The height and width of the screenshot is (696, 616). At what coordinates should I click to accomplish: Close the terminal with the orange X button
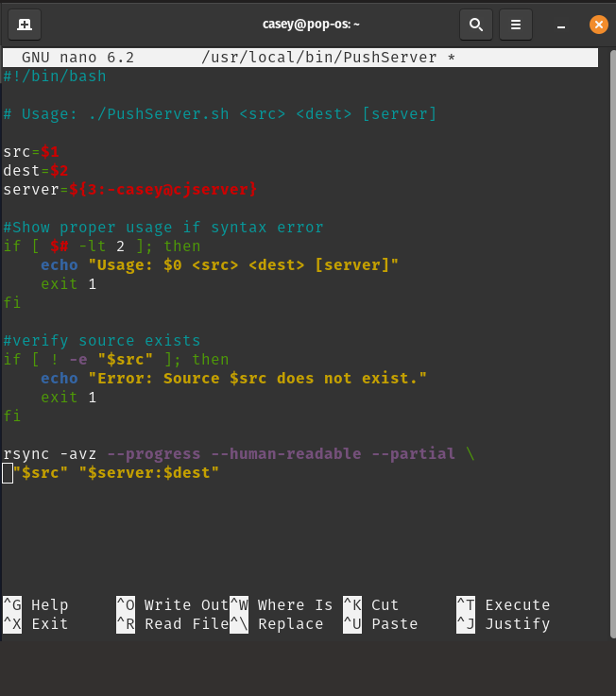pyautogui.click(x=597, y=25)
